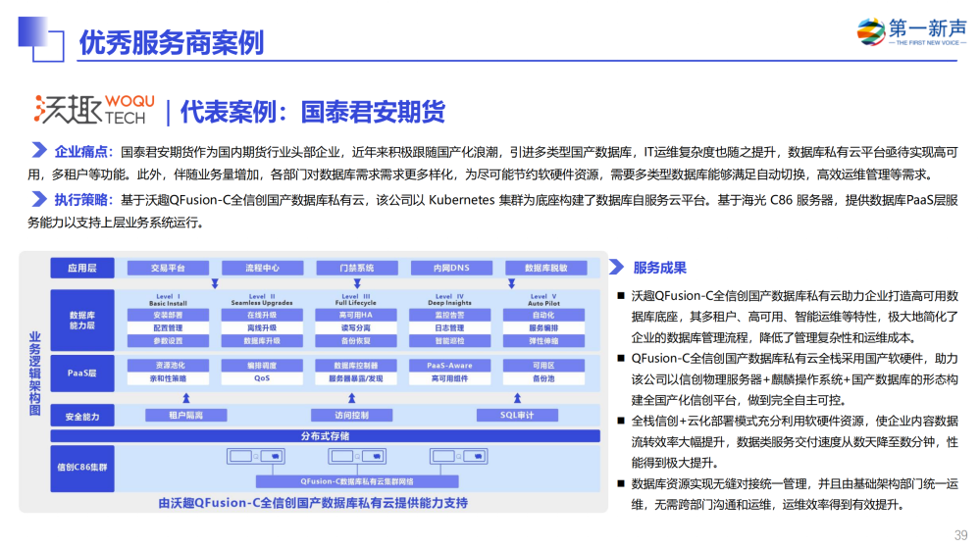Click the chevron icon before 执行策略
The image size is (980, 549).
coord(39,199)
